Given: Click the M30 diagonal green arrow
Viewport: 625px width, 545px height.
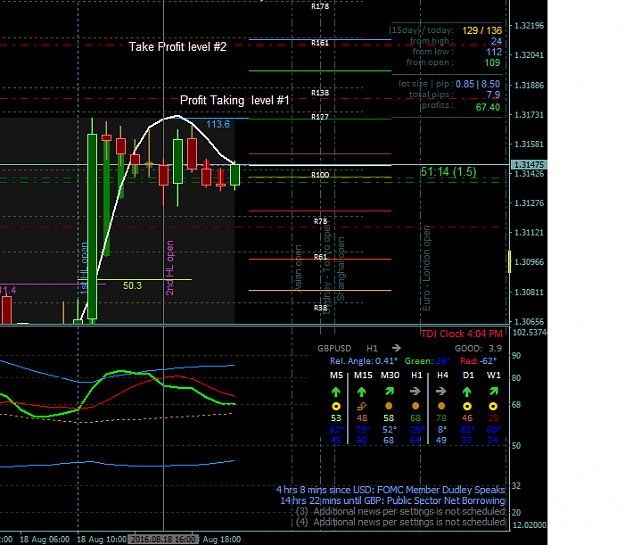Looking at the screenshot, I should coord(389,392).
